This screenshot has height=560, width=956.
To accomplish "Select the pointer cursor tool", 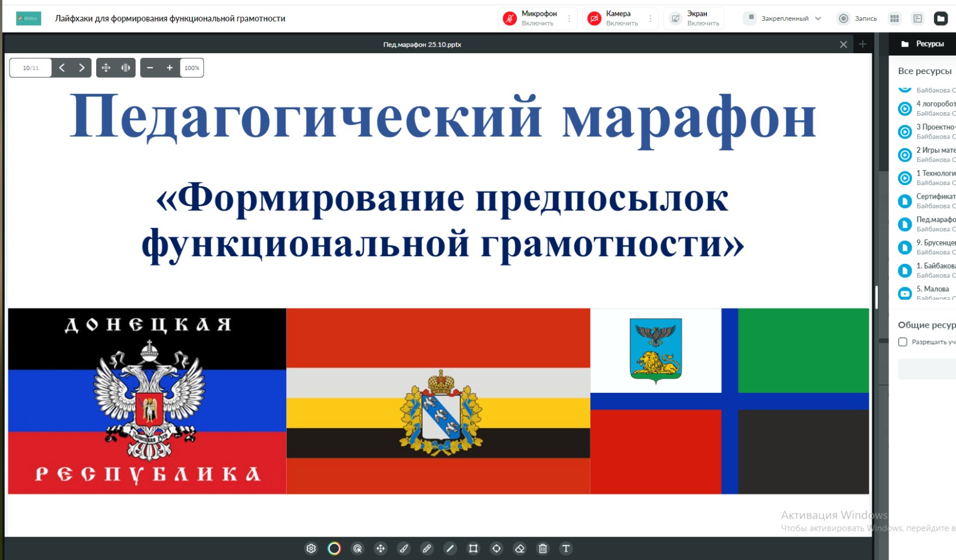I will [x=357, y=549].
